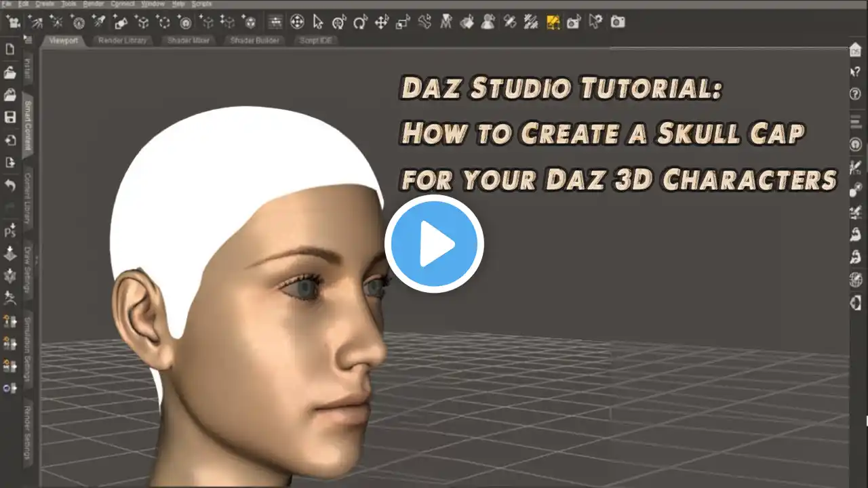Select the Scale tool
Viewport: 868px width, 488px height.
tap(403, 22)
